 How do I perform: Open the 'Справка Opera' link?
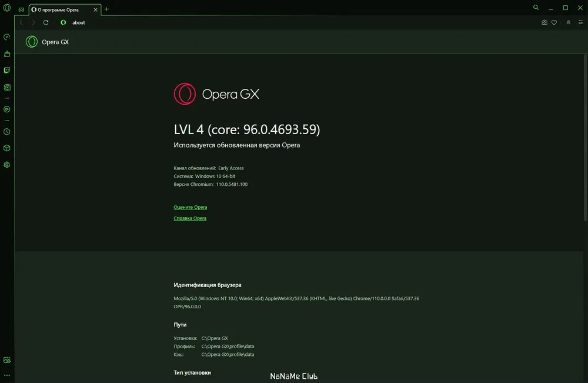click(190, 218)
